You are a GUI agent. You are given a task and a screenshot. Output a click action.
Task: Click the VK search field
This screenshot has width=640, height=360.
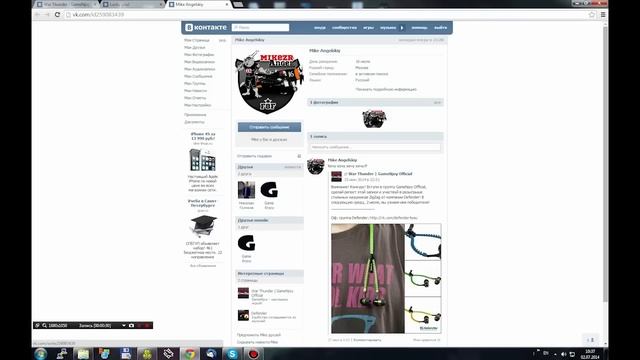pos(260,27)
